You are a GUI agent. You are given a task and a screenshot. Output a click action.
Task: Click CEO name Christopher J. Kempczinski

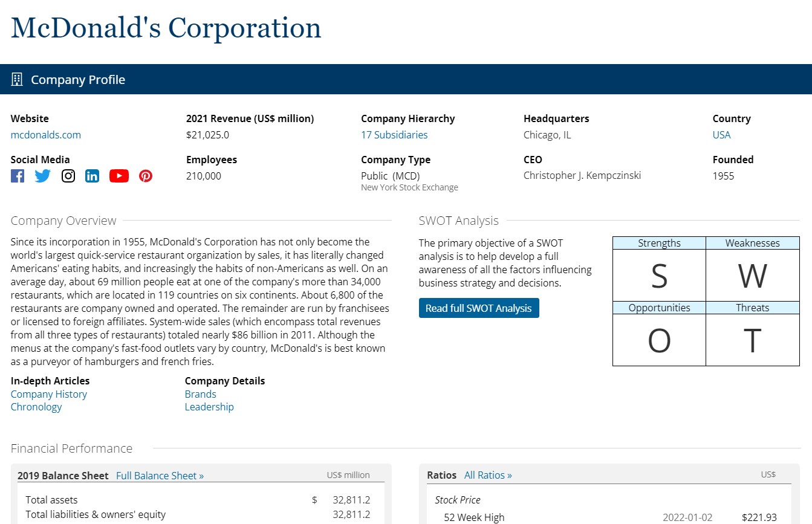pyautogui.click(x=582, y=176)
